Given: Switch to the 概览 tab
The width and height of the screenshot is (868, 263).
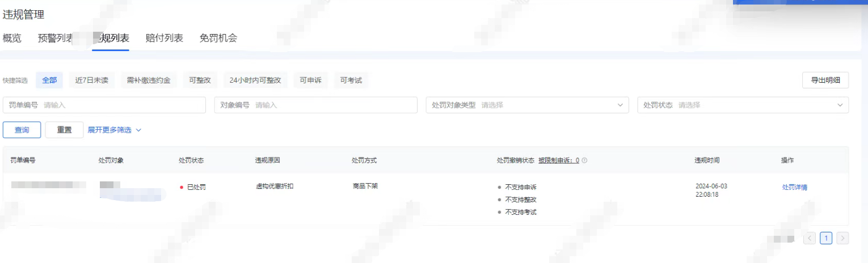Looking at the screenshot, I should (x=12, y=38).
